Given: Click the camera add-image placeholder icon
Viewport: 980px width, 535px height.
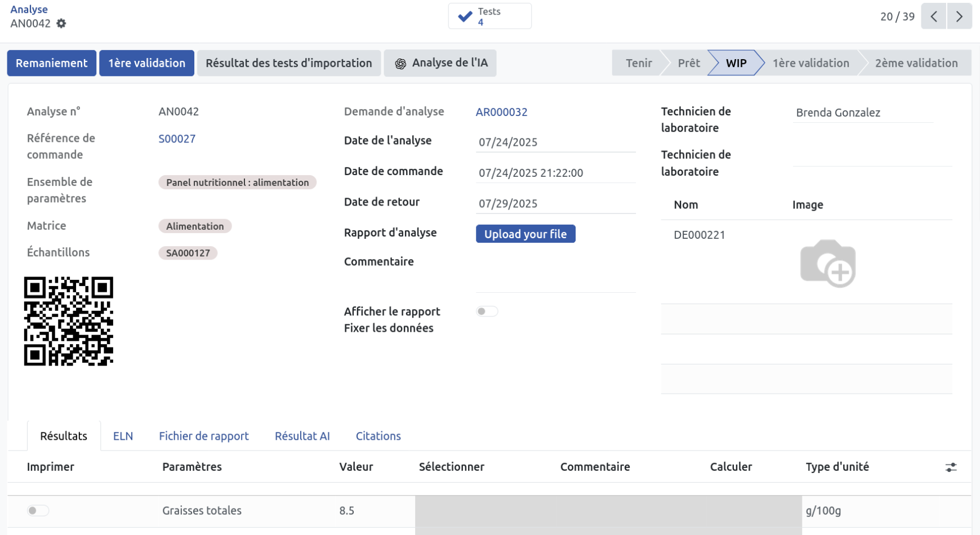Looking at the screenshot, I should click(x=827, y=264).
